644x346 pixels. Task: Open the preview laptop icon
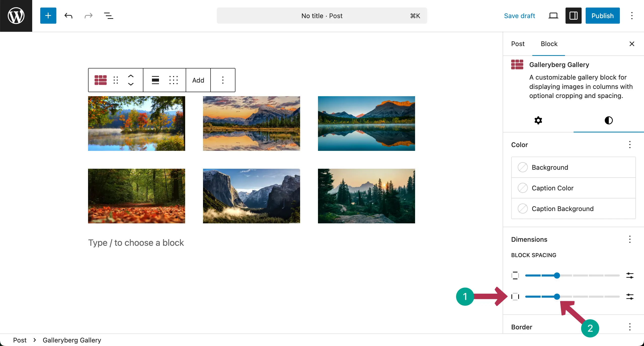pyautogui.click(x=553, y=16)
